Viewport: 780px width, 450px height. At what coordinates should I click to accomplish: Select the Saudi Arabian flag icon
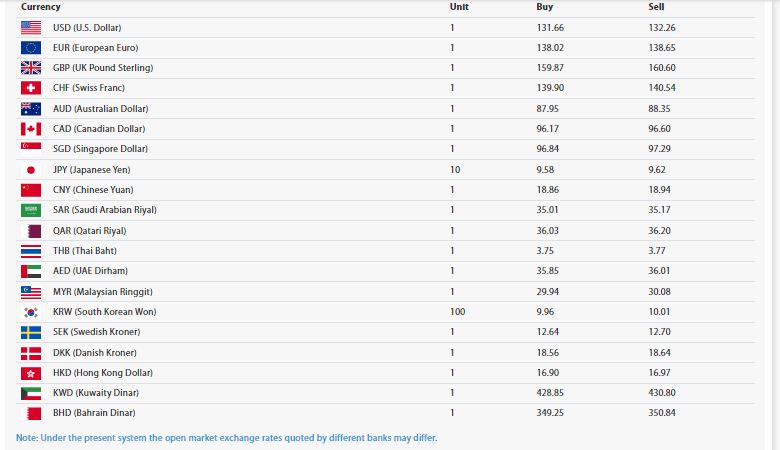coord(31,210)
